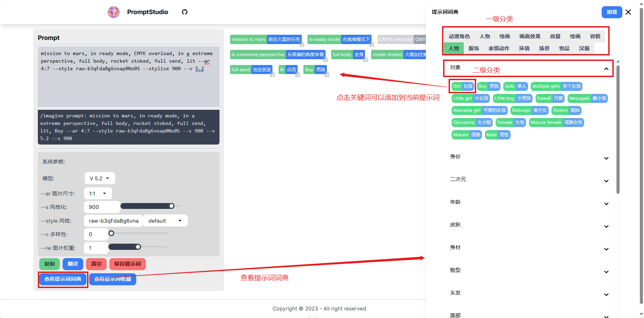Click the green 复制 copy button
The height and width of the screenshot is (318, 644).
point(50,264)
